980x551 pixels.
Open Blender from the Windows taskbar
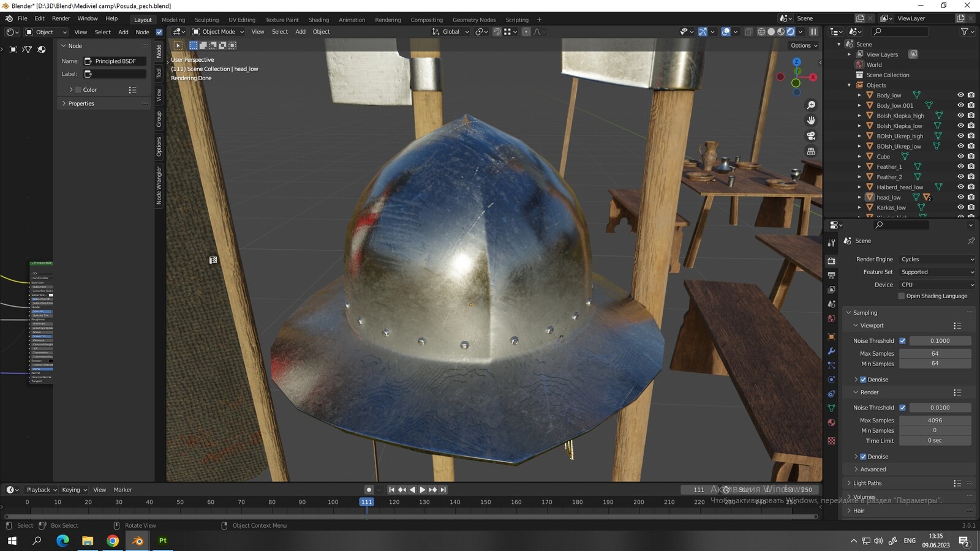coord(137,541)
